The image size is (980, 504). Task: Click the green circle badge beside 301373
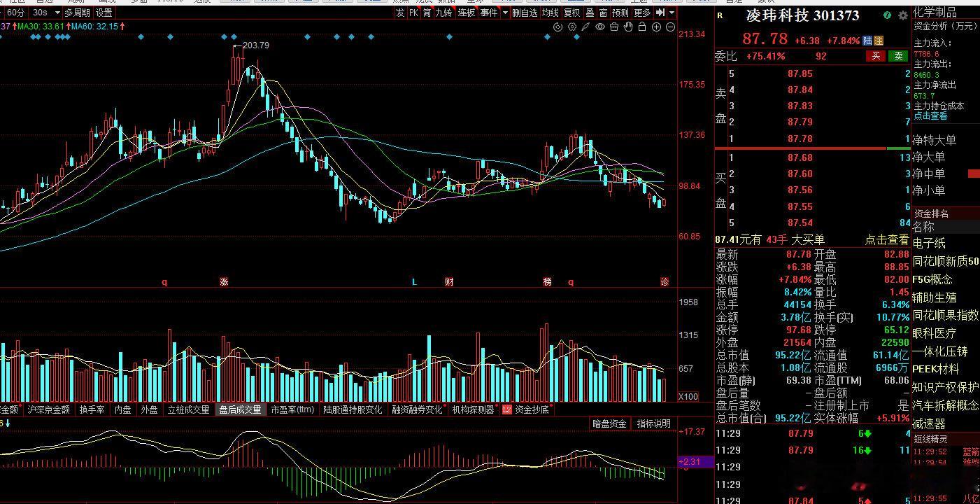(887, 15)
